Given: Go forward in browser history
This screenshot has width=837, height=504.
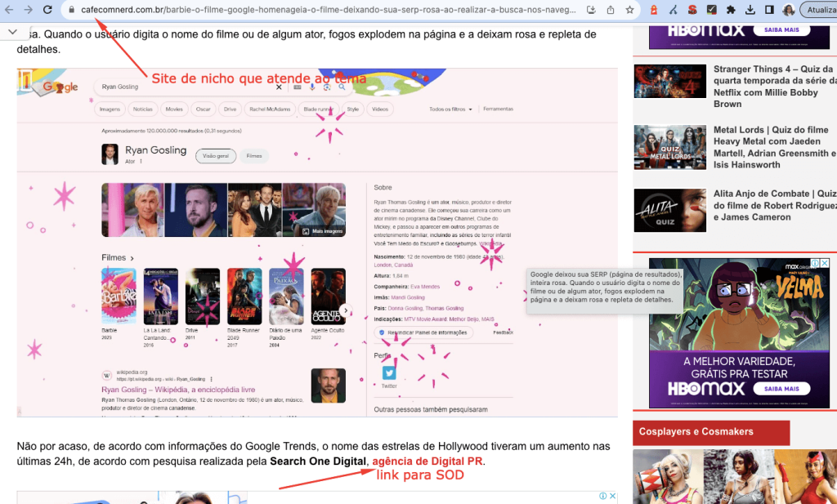Looking at the screenshot, I should 29,10.
